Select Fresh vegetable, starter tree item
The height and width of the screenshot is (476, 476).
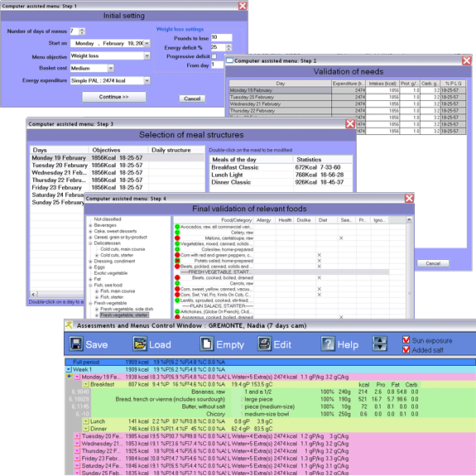tap(124, 315)
